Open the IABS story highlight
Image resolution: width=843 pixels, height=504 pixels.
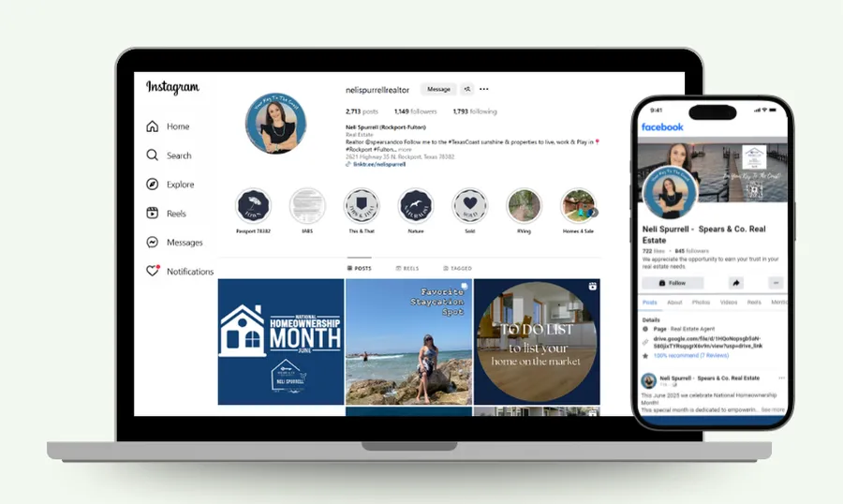click(x=307, y=205)
